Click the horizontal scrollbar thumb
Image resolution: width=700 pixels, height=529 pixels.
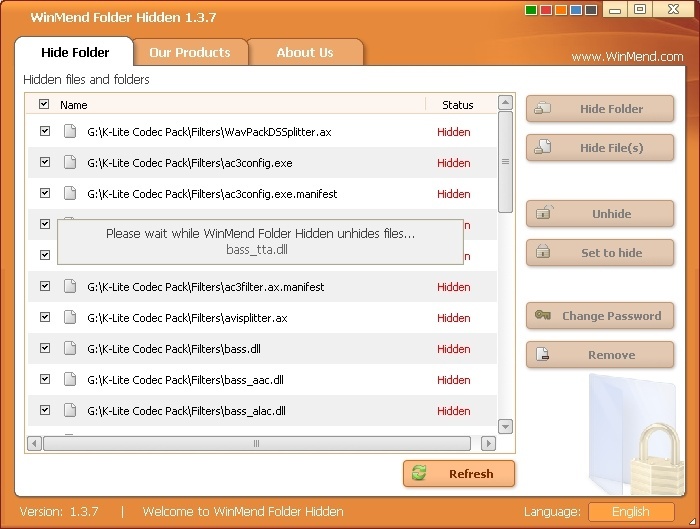pyautogui.click(x=257, y=443)
